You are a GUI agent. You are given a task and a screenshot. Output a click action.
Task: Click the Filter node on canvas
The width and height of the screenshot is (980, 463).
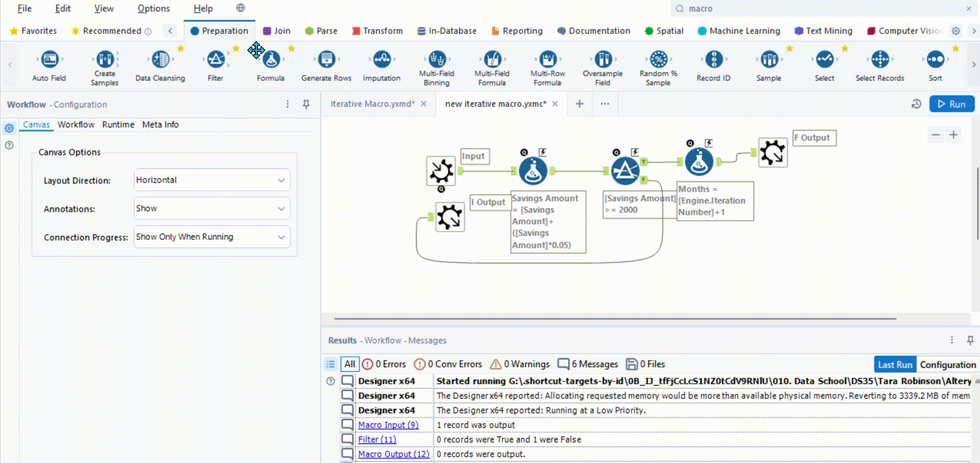(625, 171)
